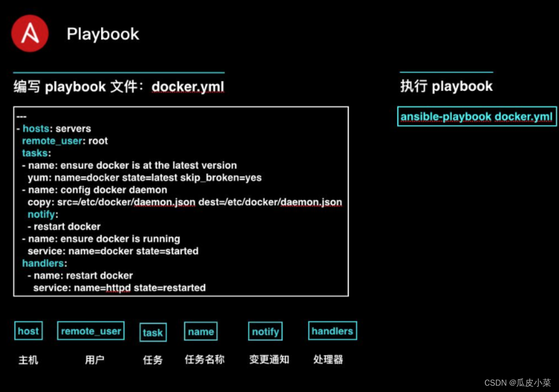Click 'name: config docker daemon' line
The width and height of the screenshot is (559, 392).
click(x=94, y=189)
